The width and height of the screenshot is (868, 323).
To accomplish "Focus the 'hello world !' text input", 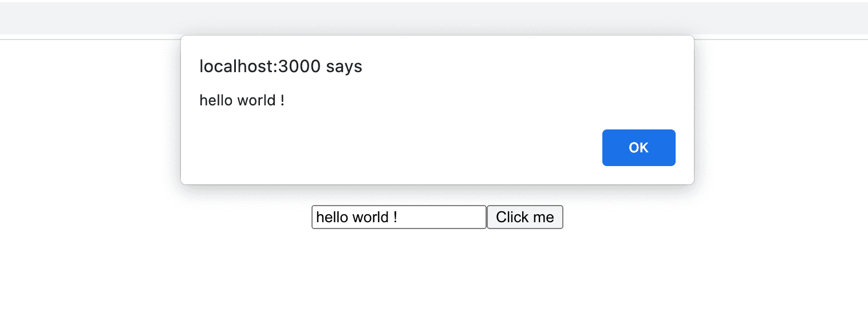I will click(399, 217).
